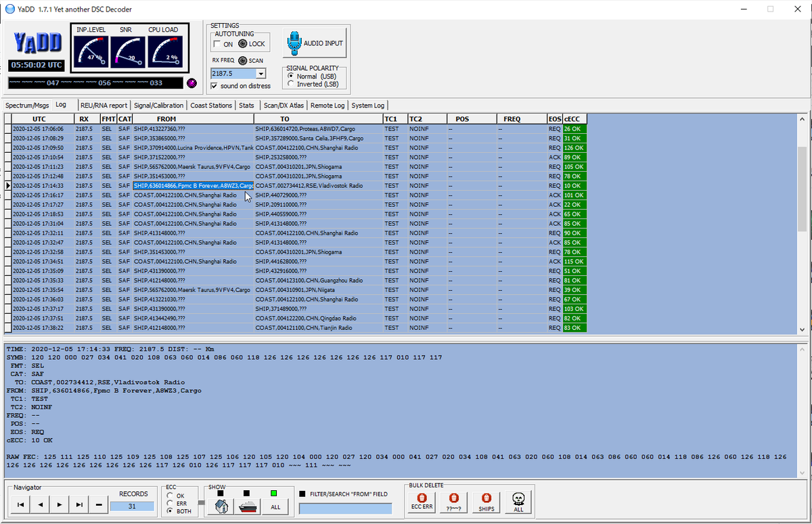This screenshot has height=524, width=812.
Task: Switch to Remote Log tab
Action: [x=328, y=105]
